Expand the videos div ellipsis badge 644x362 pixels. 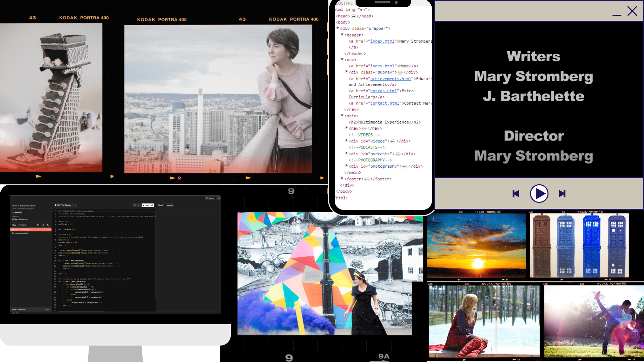pos(393,141)
